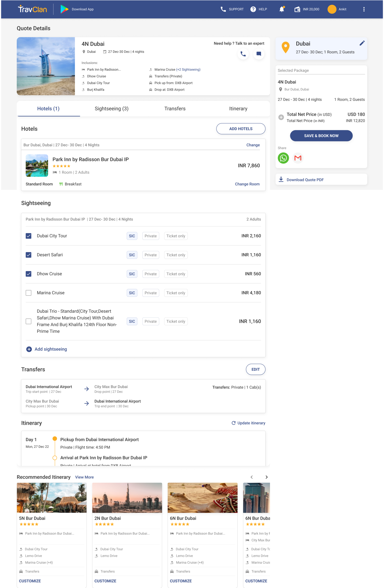Select Private for Desert Safari
The image size is (384, 588).
click(x=150, y=255)
